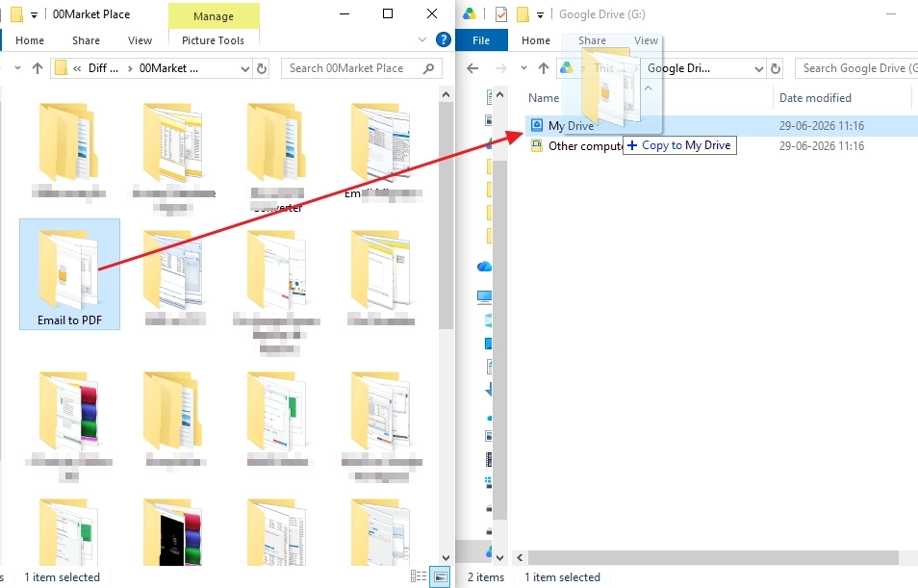
Task: Click the OneDrive cloud icon in sidebar
Action: pos(484,267)
